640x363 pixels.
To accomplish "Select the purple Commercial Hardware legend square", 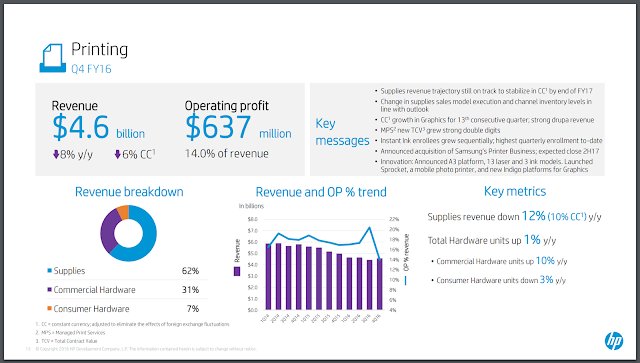I will click(49, 290).
